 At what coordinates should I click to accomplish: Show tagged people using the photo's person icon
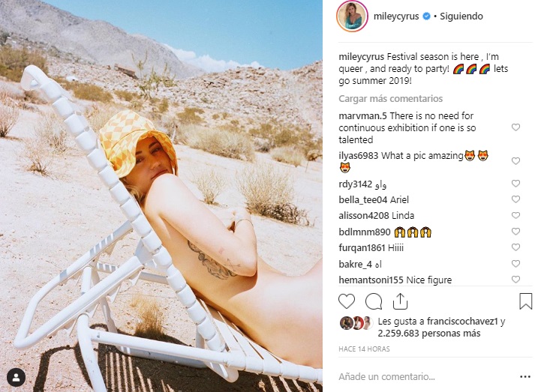tap(16, 377)
